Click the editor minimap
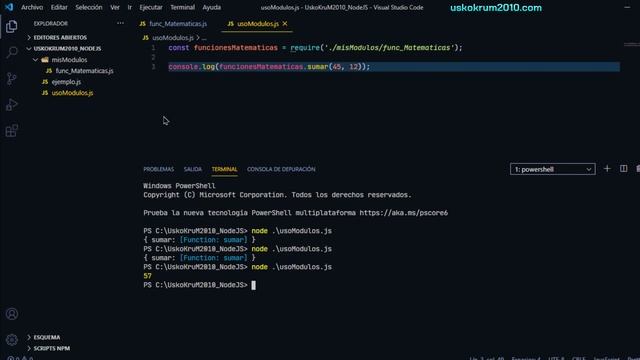Image resolution: width=640 pixels, height=360 pixels. point(631,44)
